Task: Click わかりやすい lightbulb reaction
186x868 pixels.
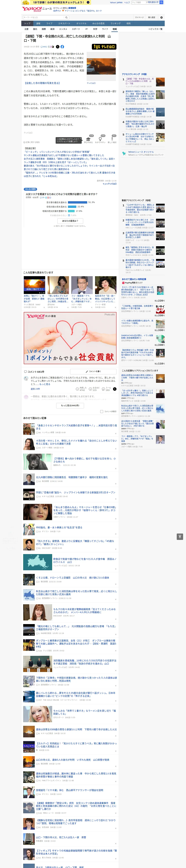Action: point(100,139)
